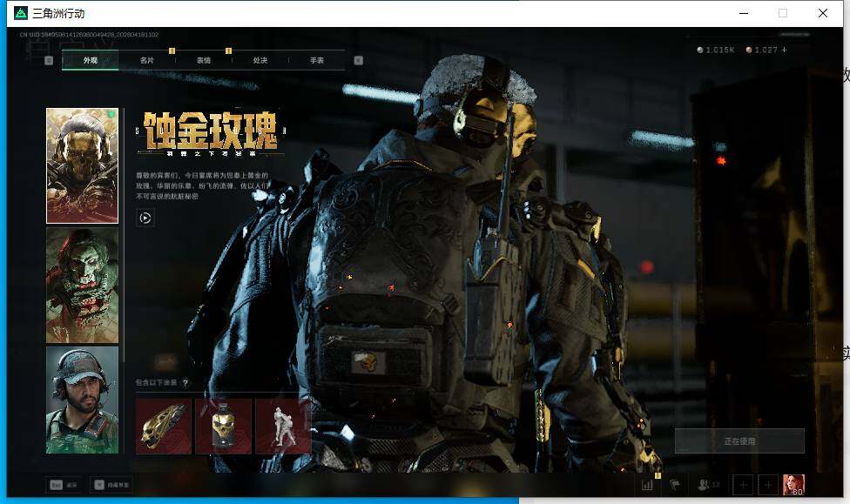
Task: Minimize the 三角洲行动 window
Action: tap(744, 13)
